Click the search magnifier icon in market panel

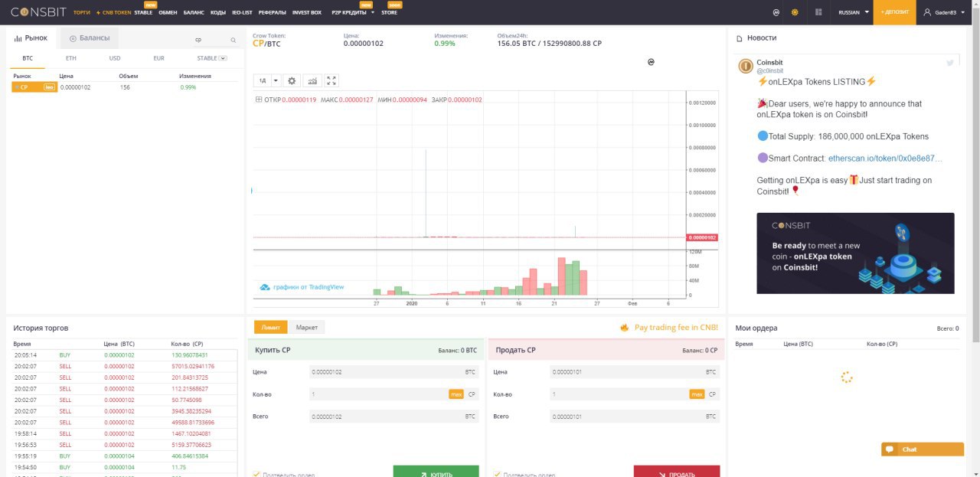coord(234,40)
